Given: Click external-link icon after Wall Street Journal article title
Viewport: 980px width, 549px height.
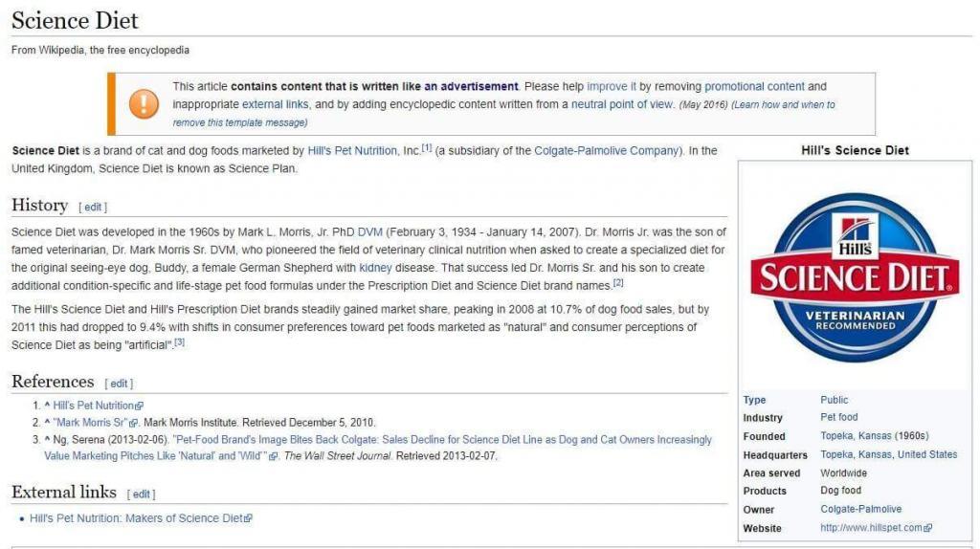Looking at the screenshot, I should click(273, 456).
